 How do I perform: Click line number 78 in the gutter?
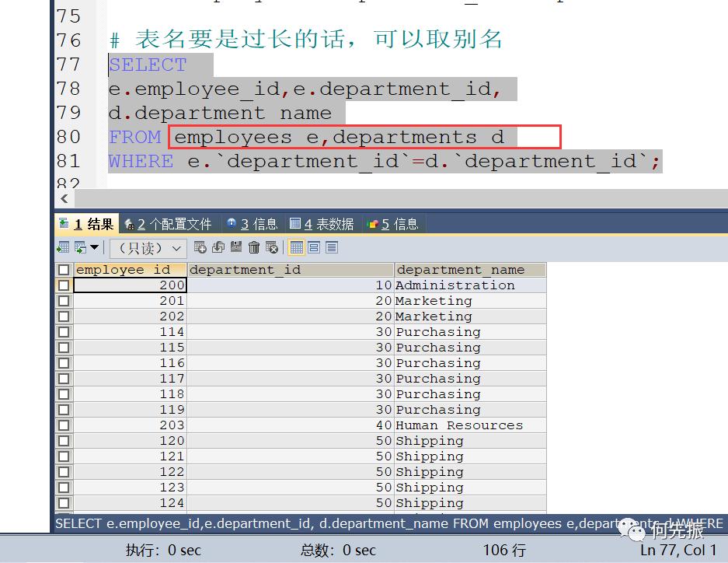coord(68,89)
